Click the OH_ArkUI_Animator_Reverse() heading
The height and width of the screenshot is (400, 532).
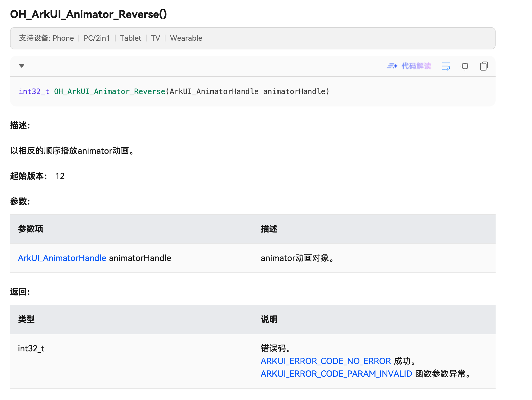[88, 14]
